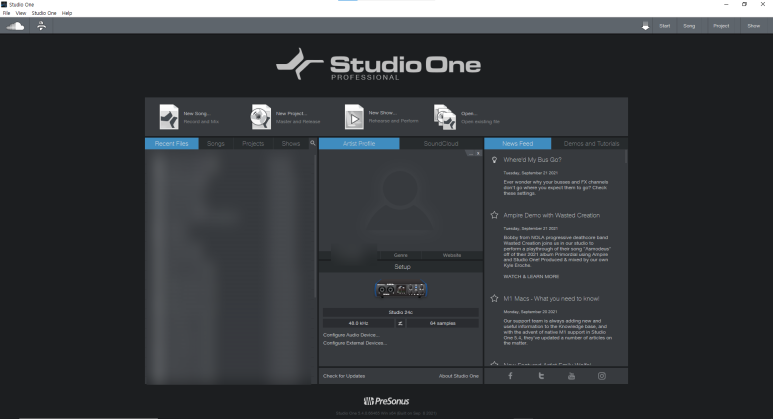Click the download transfers arrow icon

[x=645, y=26]
